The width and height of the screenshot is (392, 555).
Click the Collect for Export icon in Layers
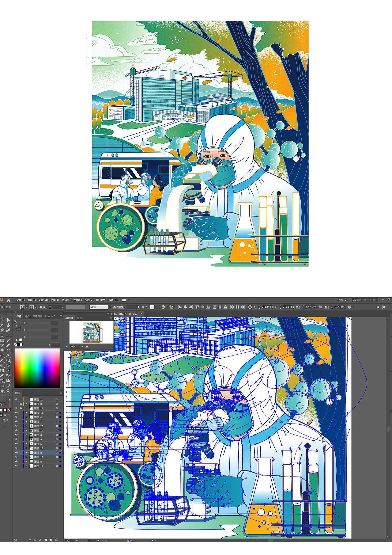pyautogui.click(x=29, y=540)
